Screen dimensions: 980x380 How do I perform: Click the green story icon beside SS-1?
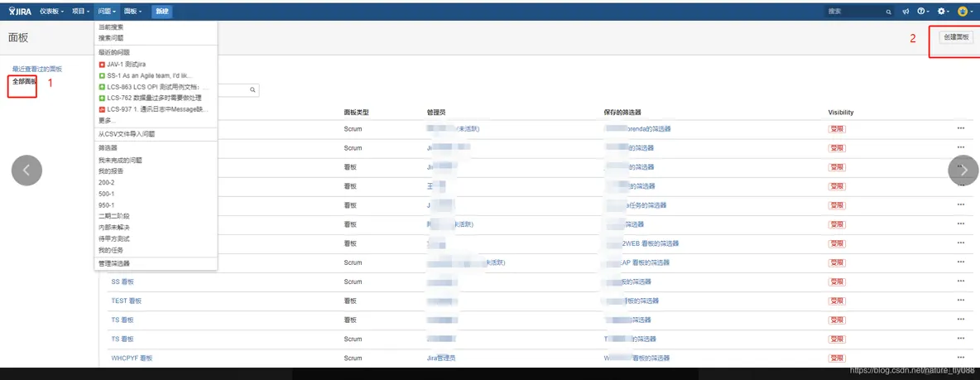pyautogui.click(x=102, y=75)
